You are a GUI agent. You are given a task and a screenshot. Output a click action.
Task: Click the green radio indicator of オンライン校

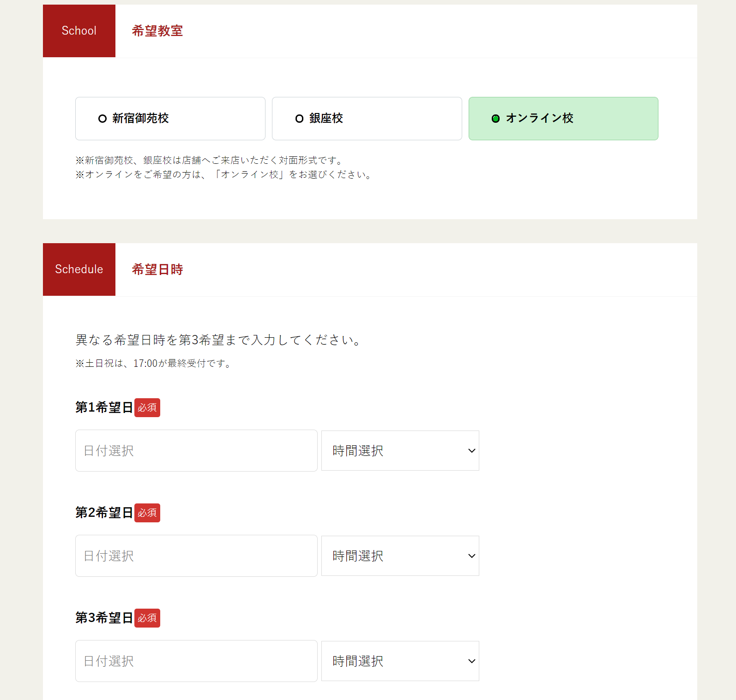point(495,119)
